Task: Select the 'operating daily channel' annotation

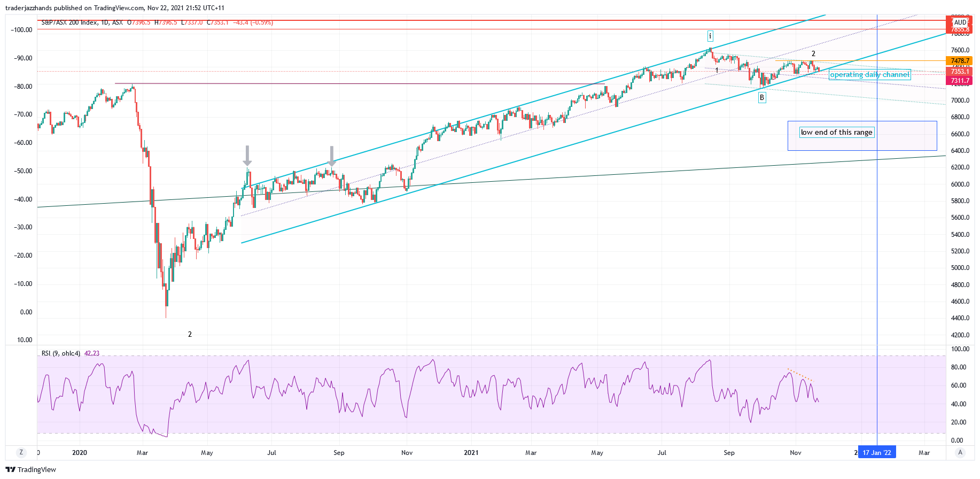Action: 869,75
